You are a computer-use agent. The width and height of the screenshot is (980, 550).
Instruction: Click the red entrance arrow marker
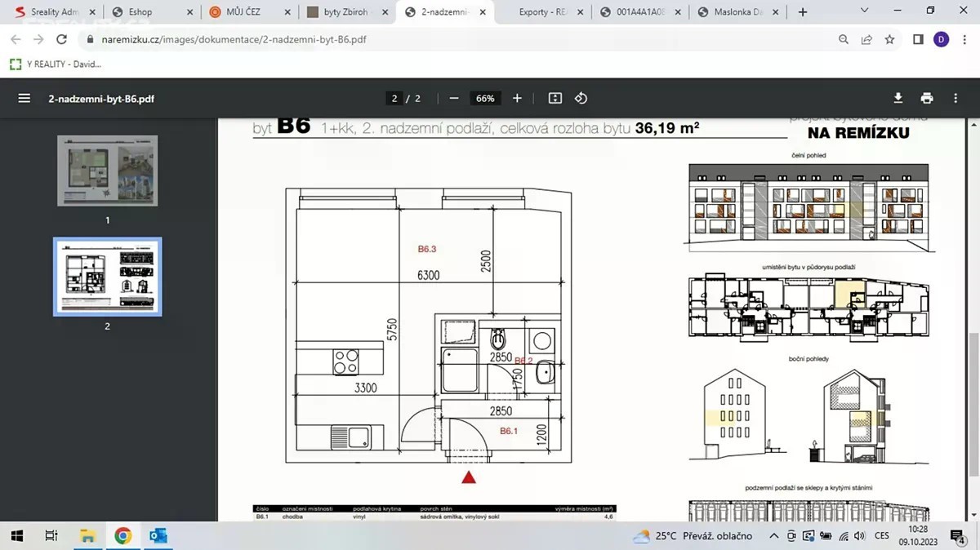point(469,477)
